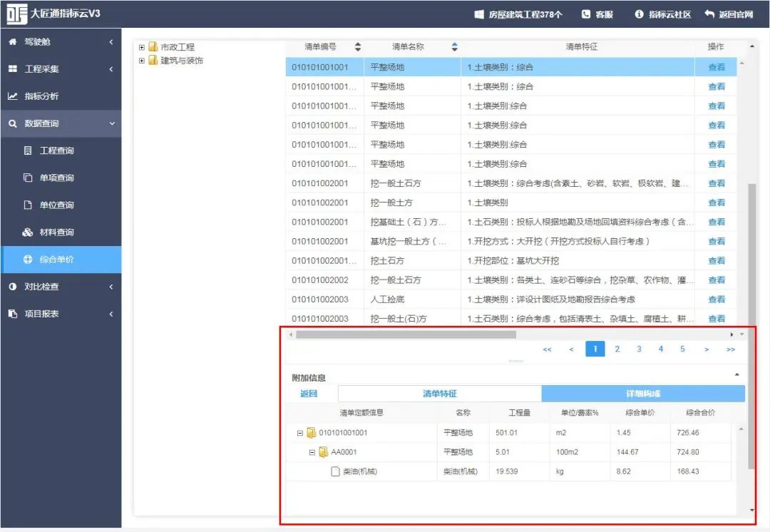Click the 010101001001 folder icon in detail tree
Viewport: 770px width, 532px height.
312,433
